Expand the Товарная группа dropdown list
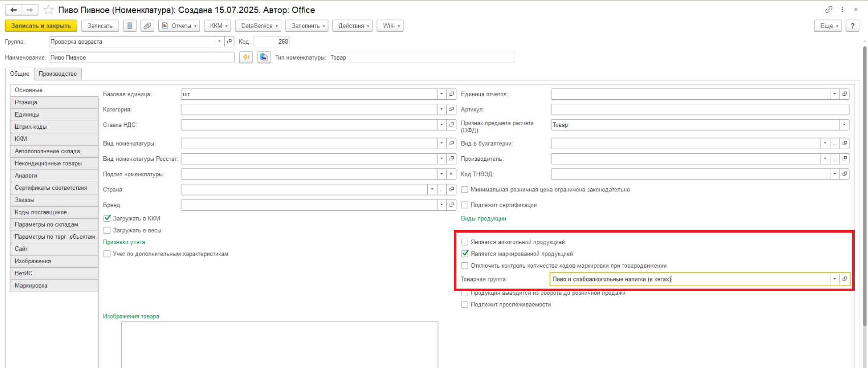Viewport: 868px width, 368px height. [x=834, y=279]
